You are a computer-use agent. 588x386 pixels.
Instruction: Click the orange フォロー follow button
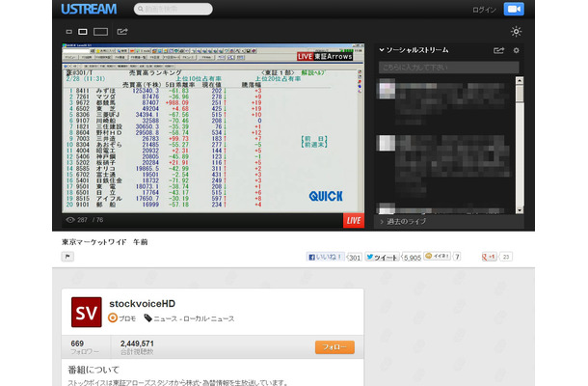[334, 347]
